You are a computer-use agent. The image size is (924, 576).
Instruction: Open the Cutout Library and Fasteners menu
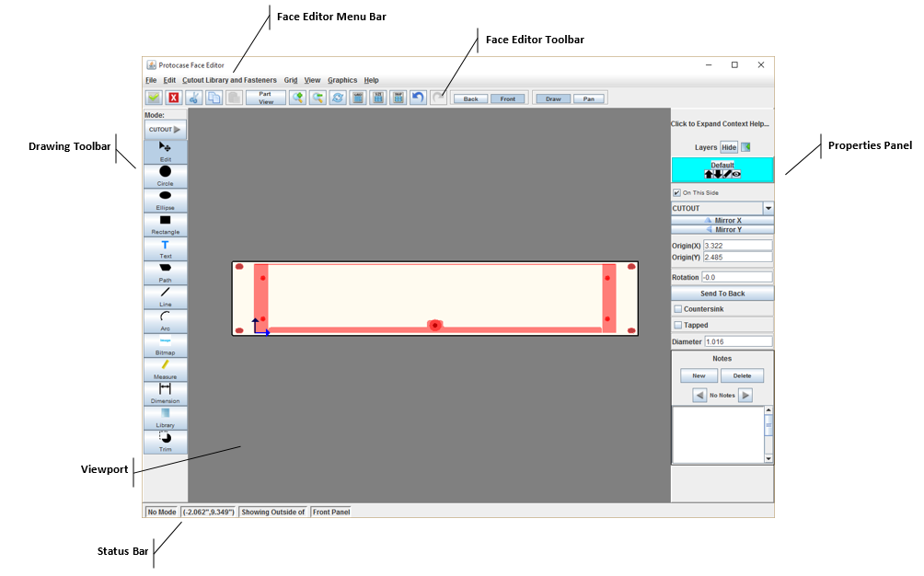[x=228, y=81]
